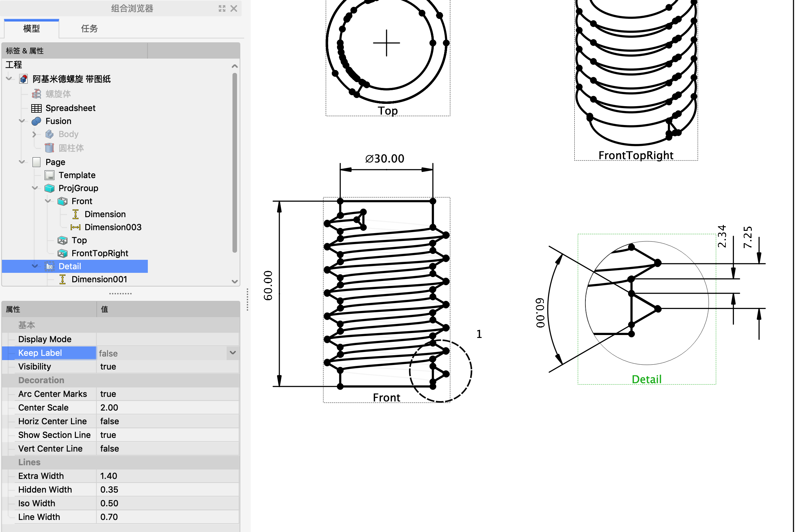Viewport: 801px width, 532px height.
Task: Select the ProjGroup cube icon
Action: tap(49, 188)
